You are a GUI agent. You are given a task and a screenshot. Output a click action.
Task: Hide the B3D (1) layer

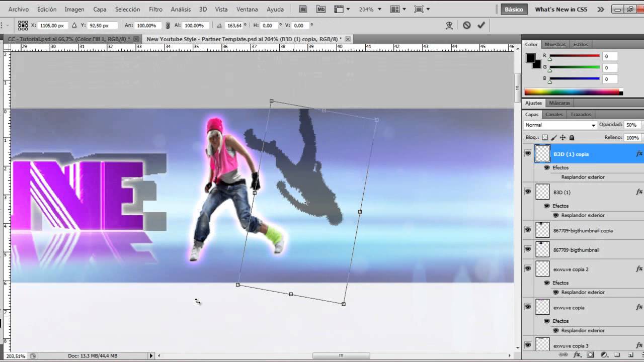point(528,192)
